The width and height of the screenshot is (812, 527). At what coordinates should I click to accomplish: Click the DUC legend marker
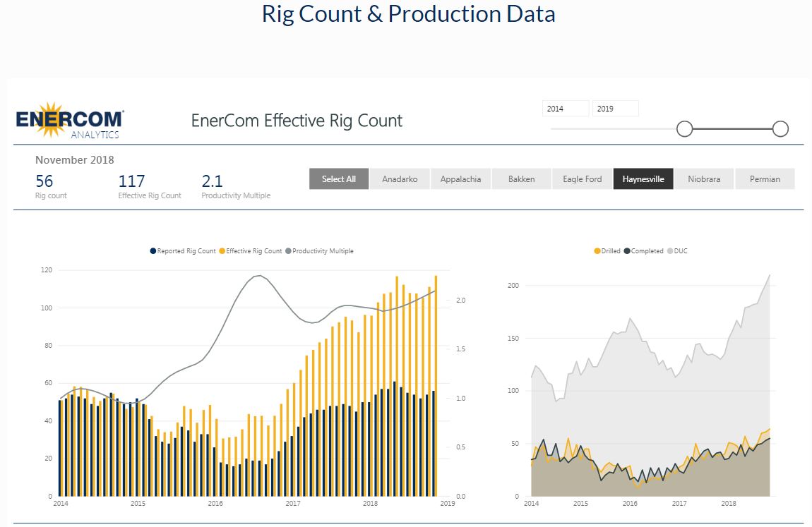coord(670,251)
